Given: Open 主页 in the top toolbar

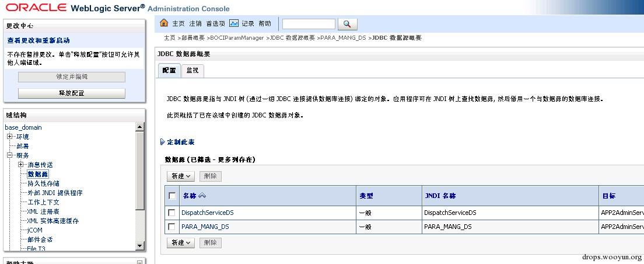Looking at the screenshot, I should (178, 23).
